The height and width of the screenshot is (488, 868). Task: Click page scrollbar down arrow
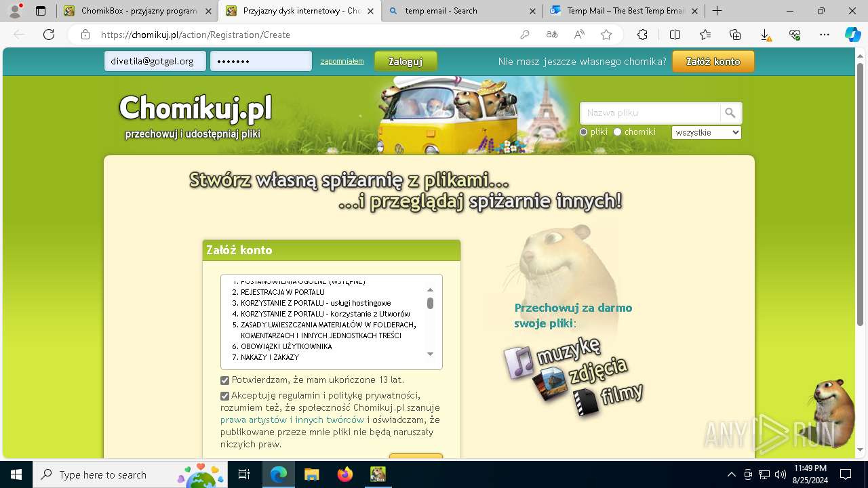coord(862,449)
